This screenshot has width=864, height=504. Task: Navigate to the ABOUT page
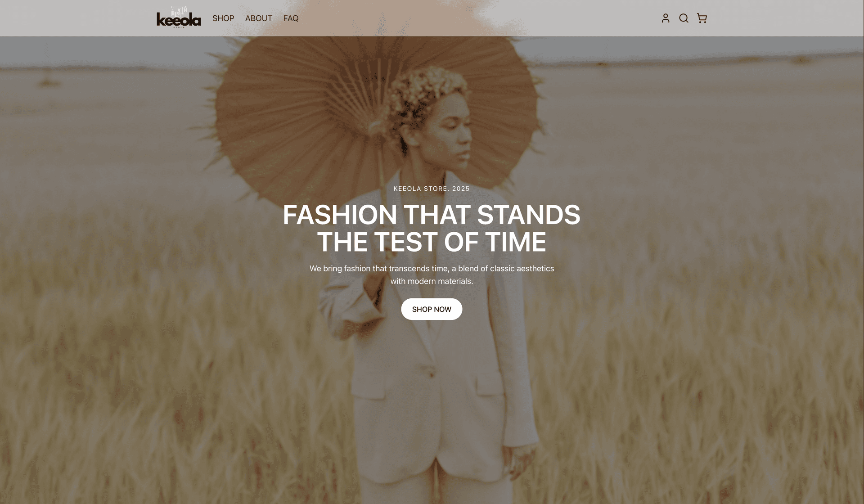tap(259, 18)
